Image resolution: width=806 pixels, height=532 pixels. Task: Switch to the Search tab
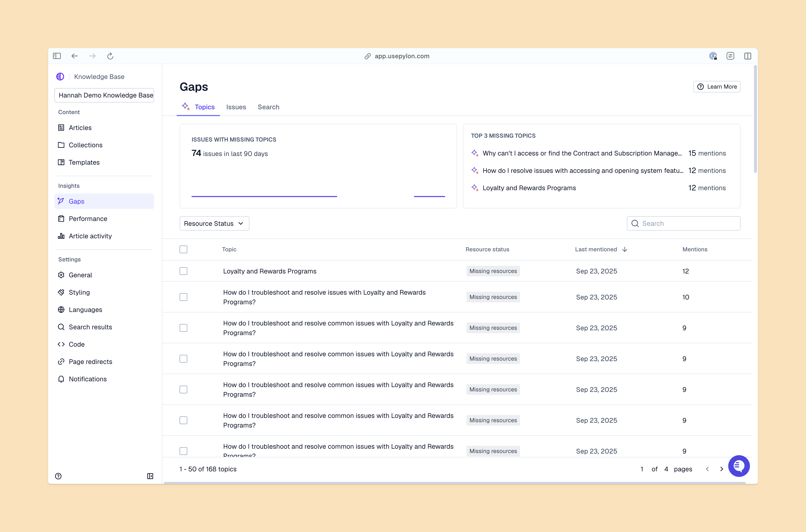268,107
